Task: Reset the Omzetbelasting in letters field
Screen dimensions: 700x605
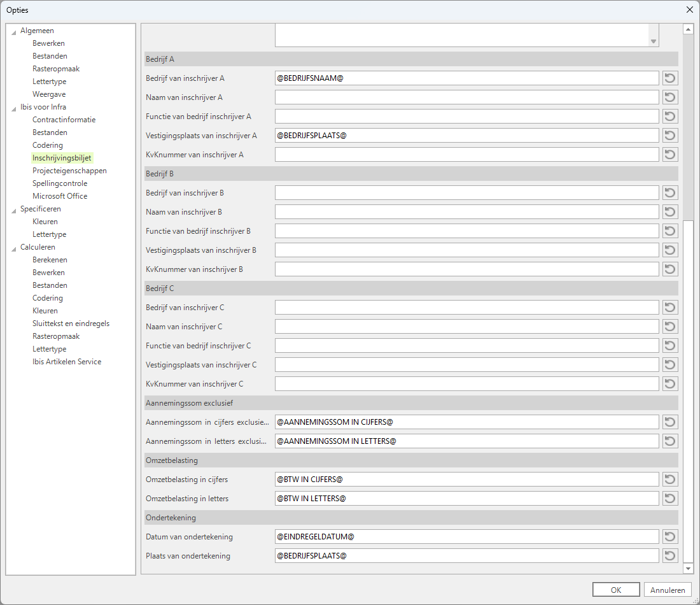Action: (x=670, y=499)
